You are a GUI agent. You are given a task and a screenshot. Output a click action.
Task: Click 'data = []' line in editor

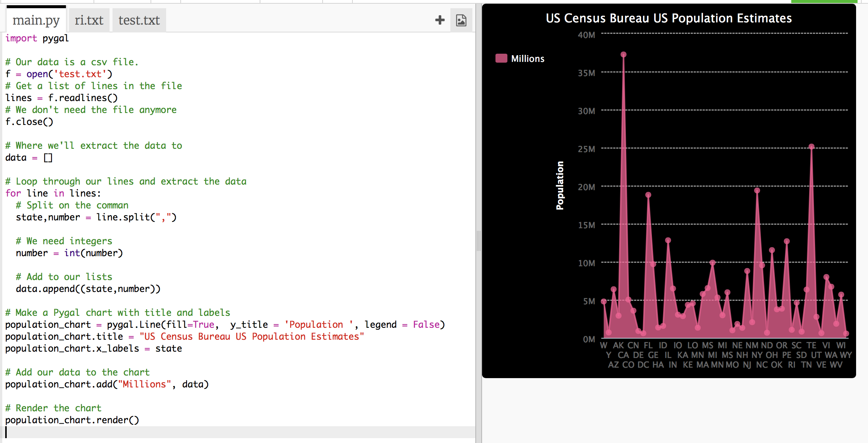point(29,158)
